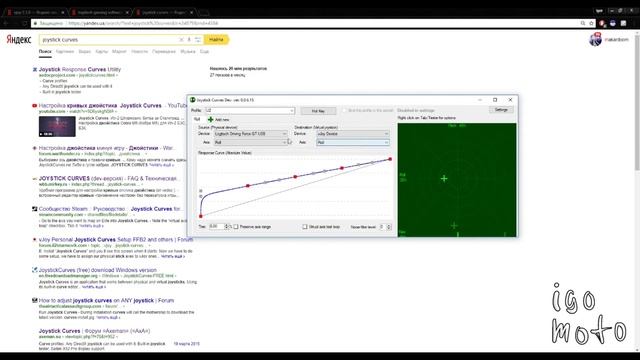Viewport: 640px width, 360px height.
Task: Close the Joystick curves Yandex browser tab
Action: (x=191, y=13)
